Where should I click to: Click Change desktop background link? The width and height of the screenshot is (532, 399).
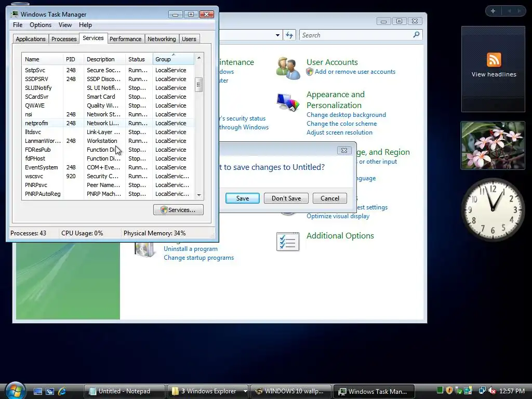(346, 115)
